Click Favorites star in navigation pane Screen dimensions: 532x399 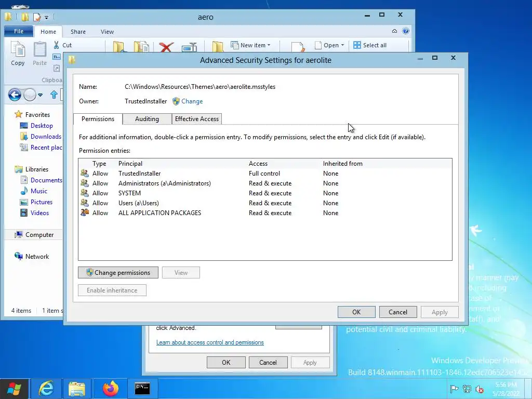tap(18, 114)
